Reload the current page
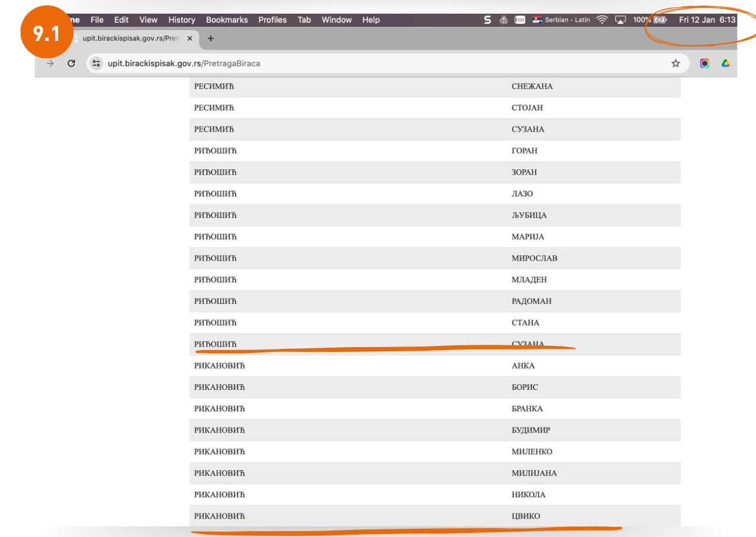The image size is (756, 537). pos(71,63)
